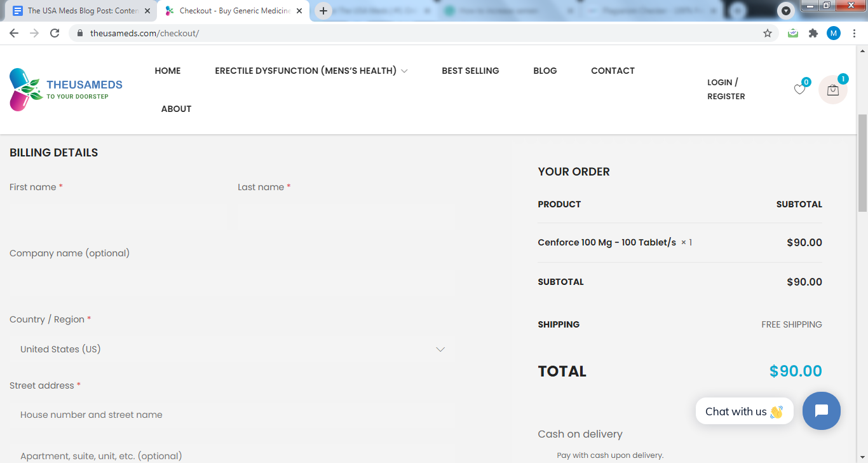868x463 pixels.
Task: Click the Cenforce 100 Mg product name
Action: coord(607,242)
